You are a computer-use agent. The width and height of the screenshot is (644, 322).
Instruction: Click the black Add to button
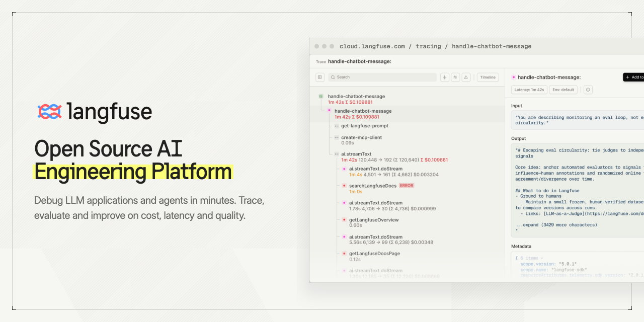(633, 77)
